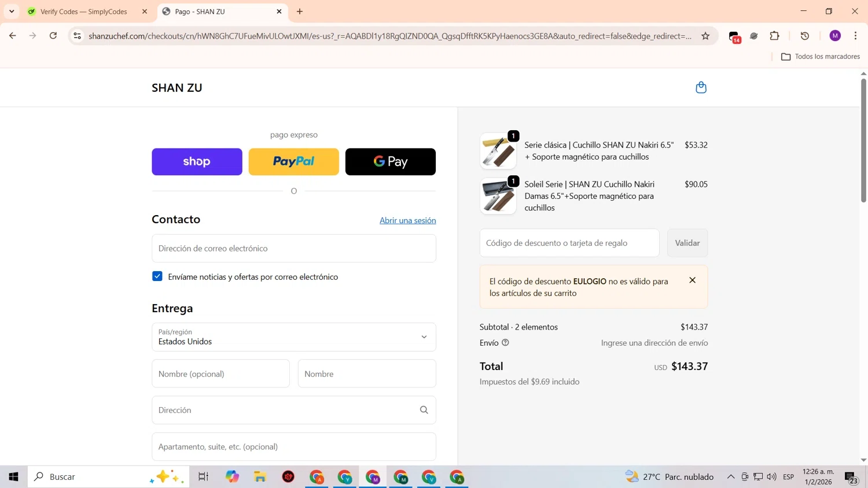Viewport: 868px width, 488px height.
Task: Open the Todos los marcadores folder
Action: click(821, 57)
